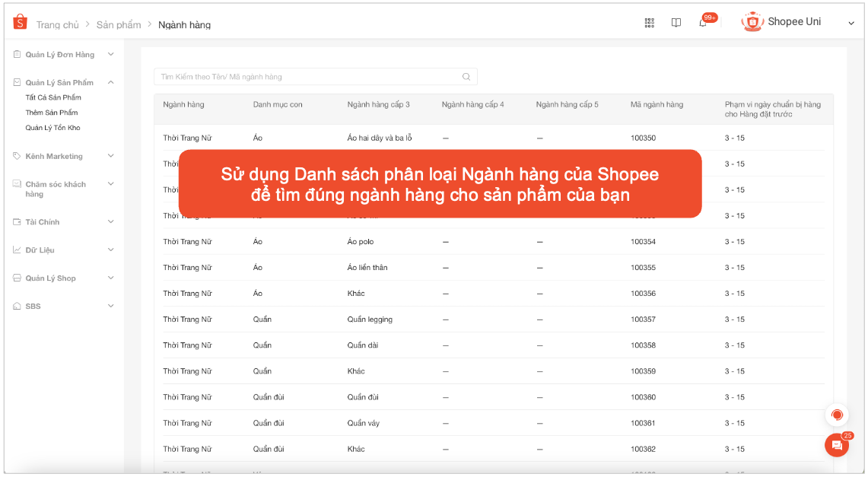This screenshot has width=868, height=477.
Task: Expand the Shopee Uni account dropdown
Action: pyautogui.click(x=851, y=23)
